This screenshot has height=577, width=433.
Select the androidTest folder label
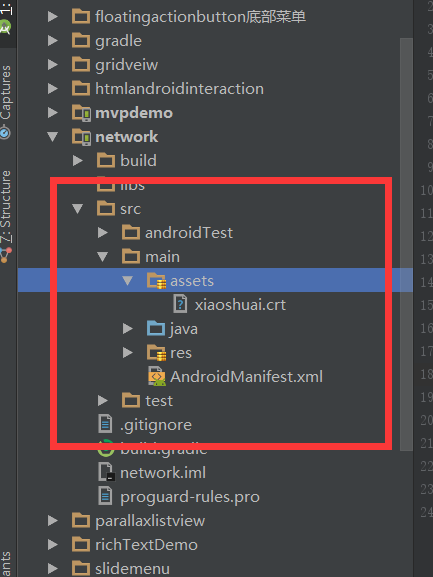pos(189,233)
